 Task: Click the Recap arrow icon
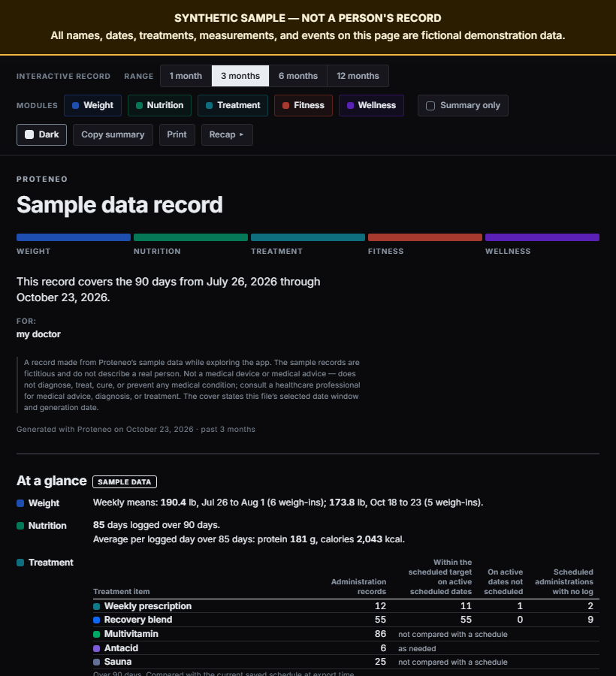click(241, 135)
